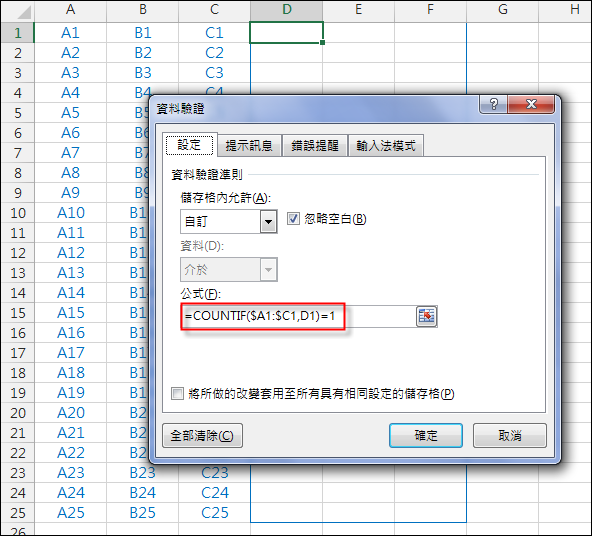
Task: Click cell containing C25
Action: [x=214, y=513]
